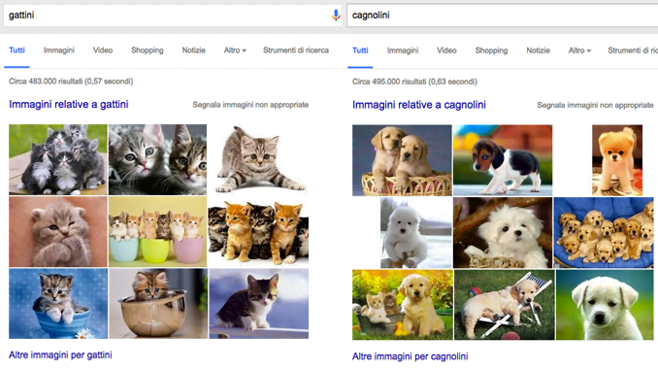Open Notizie tab in cagnolini search

(x=538, y=50)
